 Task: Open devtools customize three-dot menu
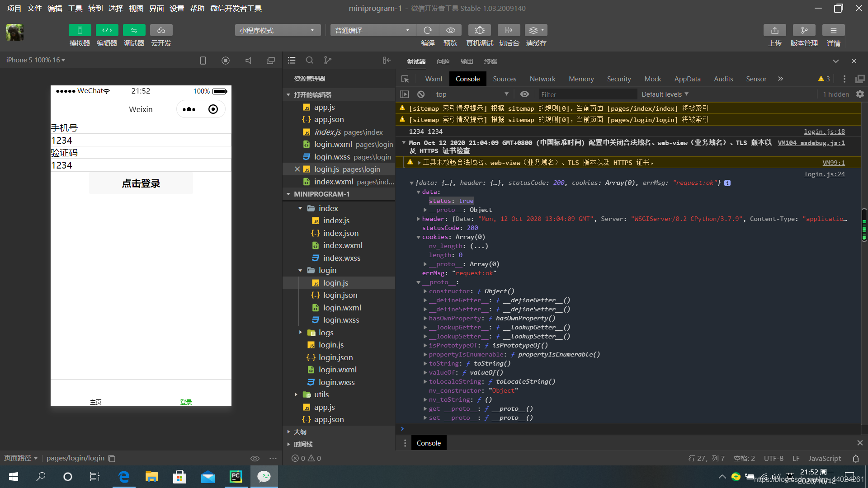844,79
